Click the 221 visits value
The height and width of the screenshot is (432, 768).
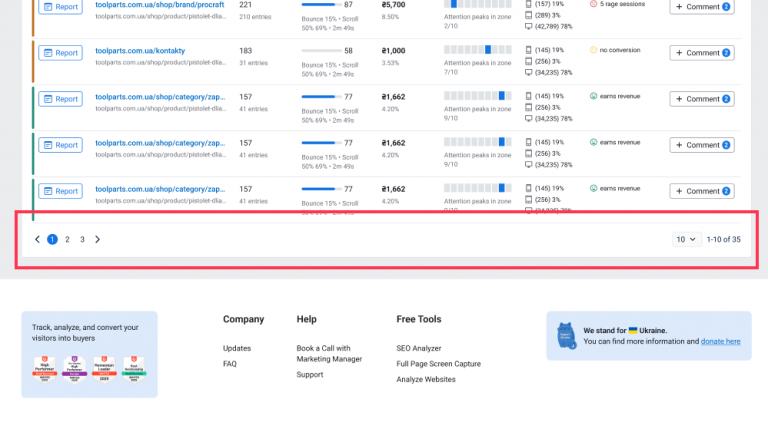click(245, 4)
